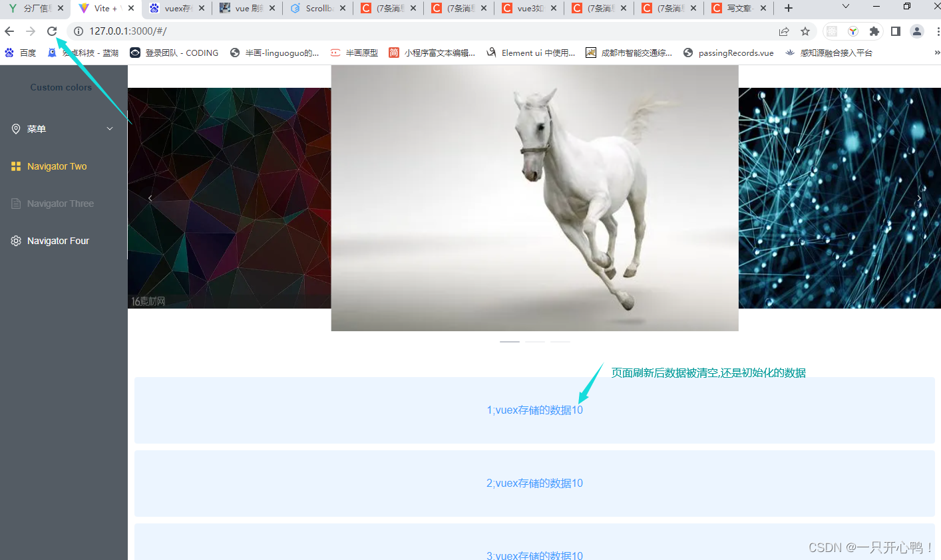
Task: Switch to the Scrollb tab
Action: (x=318, y=8)
